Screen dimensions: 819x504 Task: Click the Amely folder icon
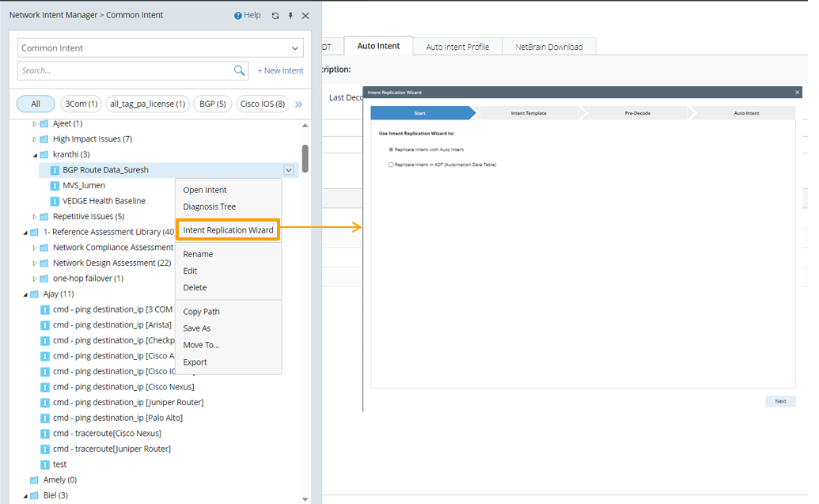pyautogui.click(x=34, y=479)
